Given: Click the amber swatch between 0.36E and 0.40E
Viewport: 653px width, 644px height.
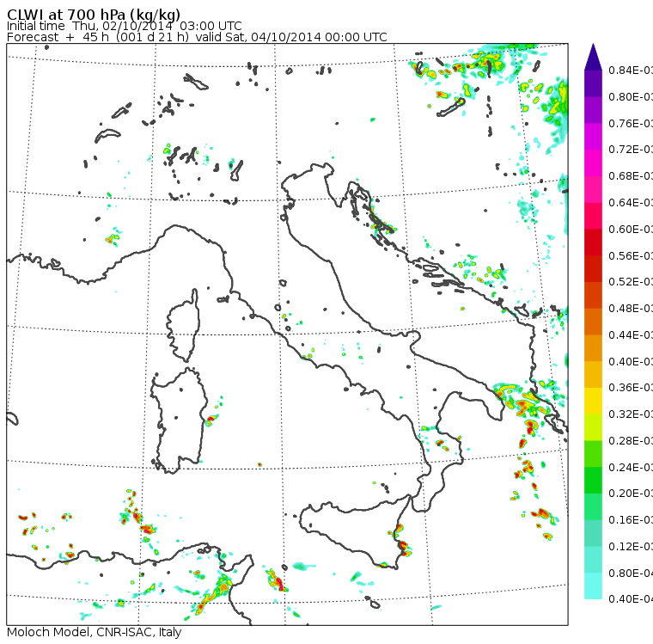Looking at the screenshot, I should (x=593, y=375).
